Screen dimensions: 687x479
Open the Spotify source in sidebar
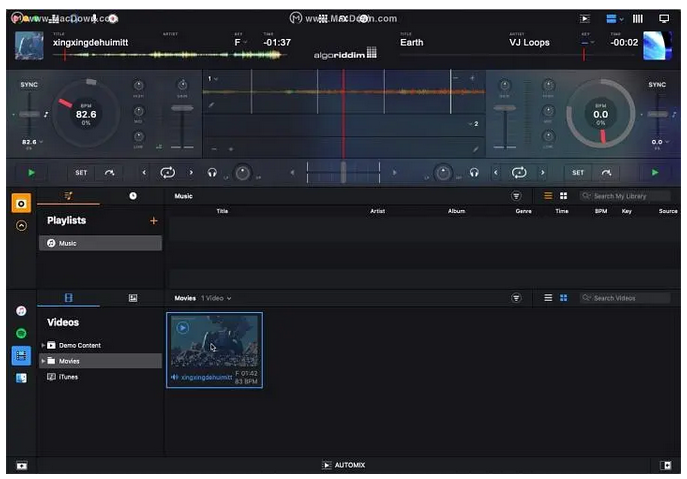click(21, 333)
